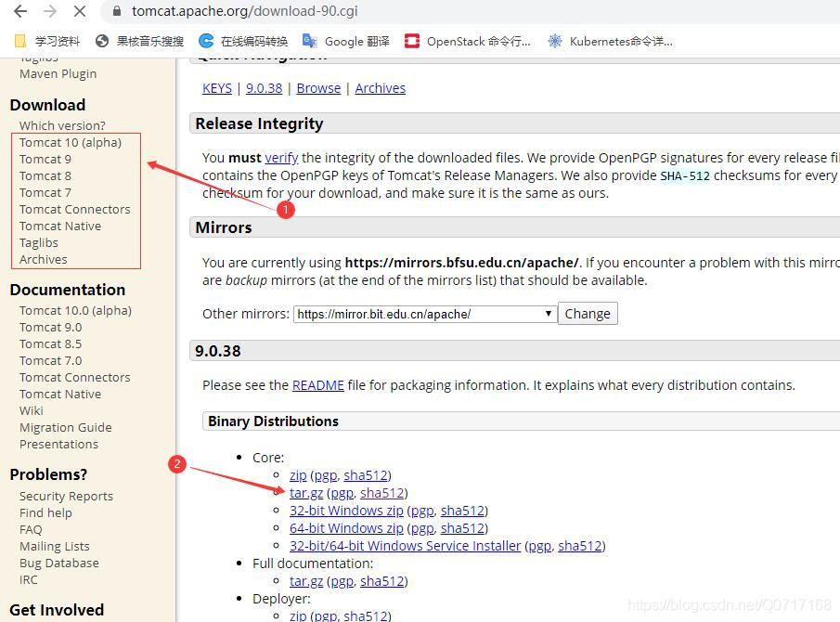This screenshot has width=840, height=622.
Task: Download the 32-bit/64-bit Windows Service Installer
Action: tap(406, 547)
